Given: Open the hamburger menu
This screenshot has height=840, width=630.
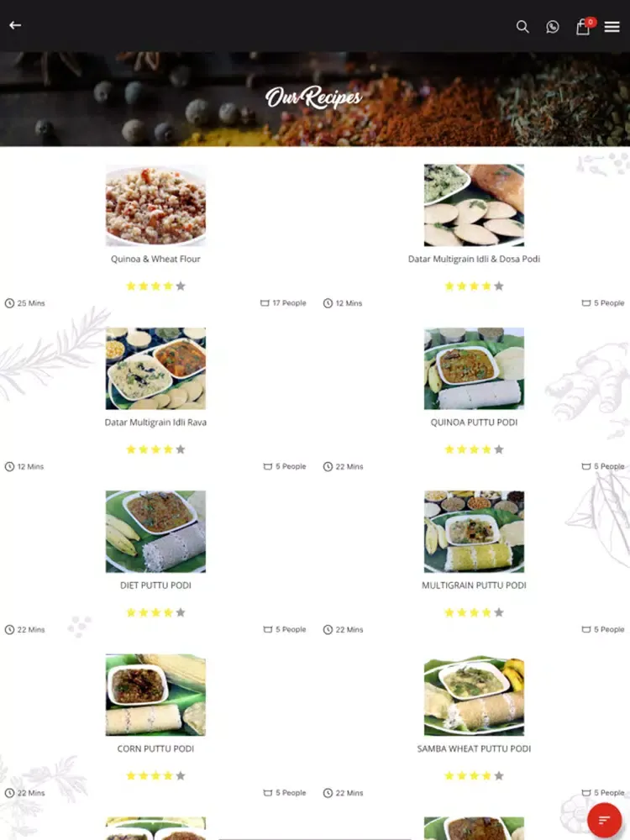Looking at the screenshot, I should pos(612,26).
